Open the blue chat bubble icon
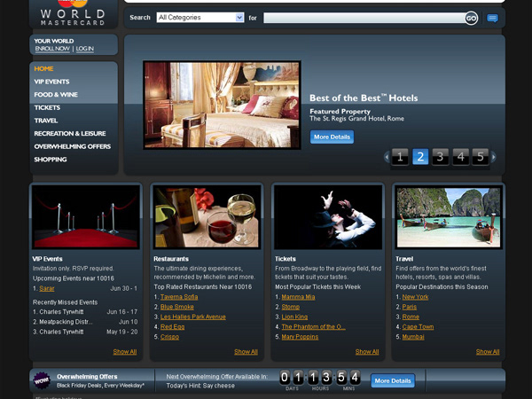Image resolution: width=532 pixels, height=399 pixels. pos(493,18)
